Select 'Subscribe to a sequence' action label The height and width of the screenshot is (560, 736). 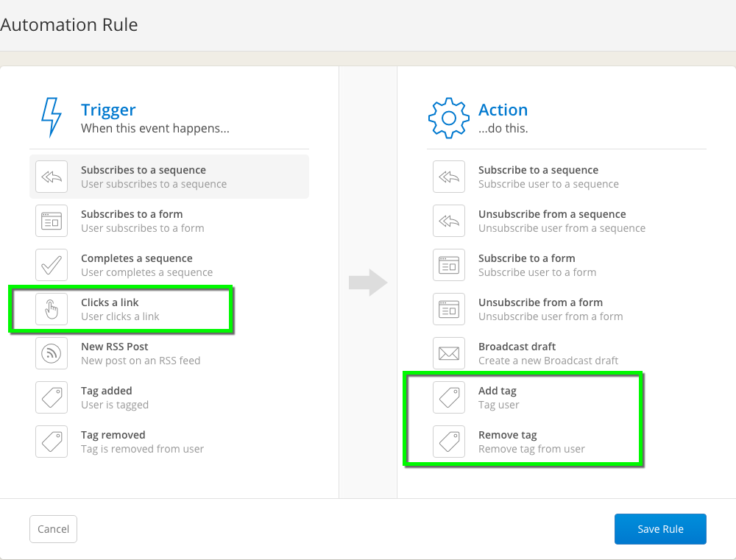click(x=539, y=170)
